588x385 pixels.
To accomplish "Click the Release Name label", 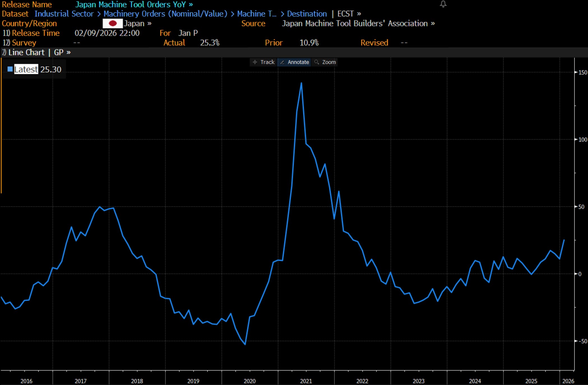I will [x=27, y=4].
